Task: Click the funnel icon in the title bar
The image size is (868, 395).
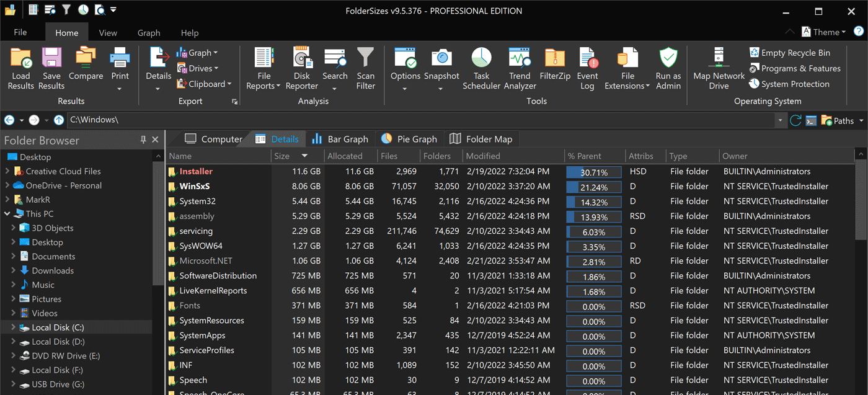Action: [x=66, y=10]
